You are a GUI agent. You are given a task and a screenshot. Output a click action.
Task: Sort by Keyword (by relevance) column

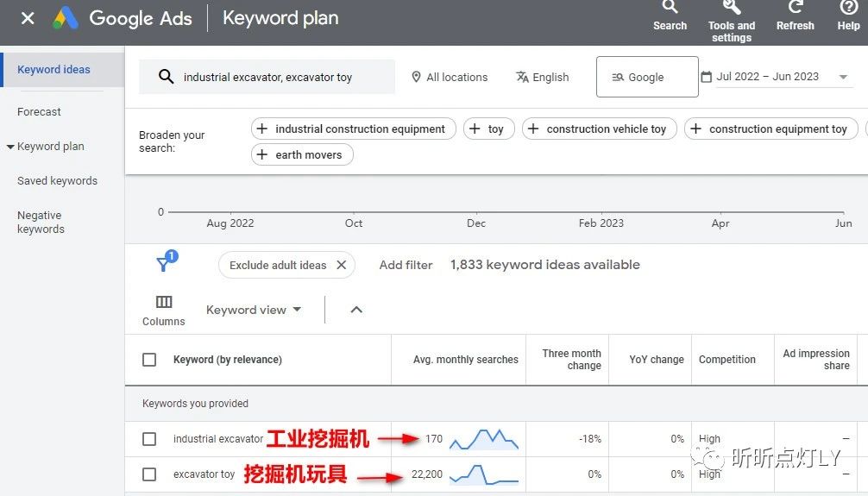(x=228, y=360)
